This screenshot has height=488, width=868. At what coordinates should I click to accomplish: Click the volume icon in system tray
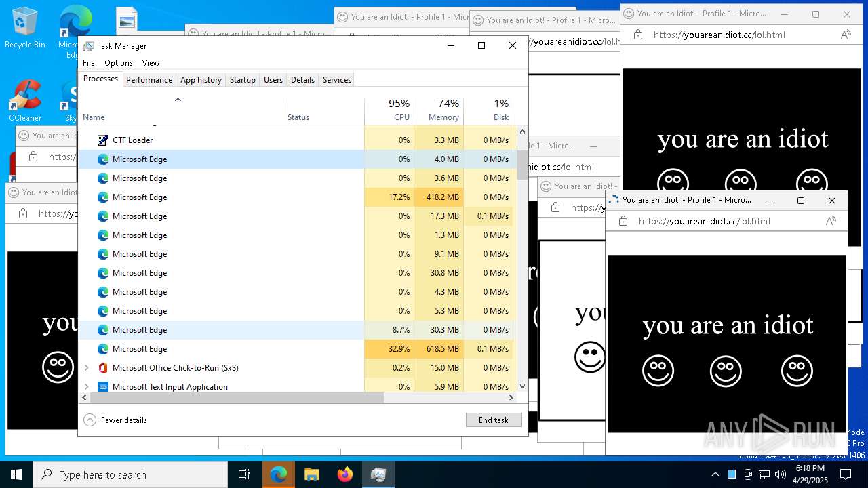click(x=781, y=474)
